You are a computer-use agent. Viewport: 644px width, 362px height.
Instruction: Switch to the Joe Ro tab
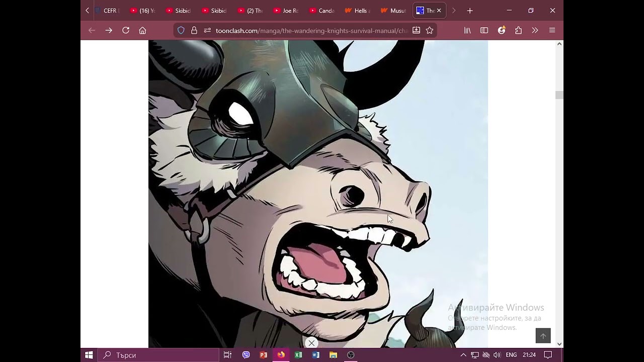coord(286,11)
